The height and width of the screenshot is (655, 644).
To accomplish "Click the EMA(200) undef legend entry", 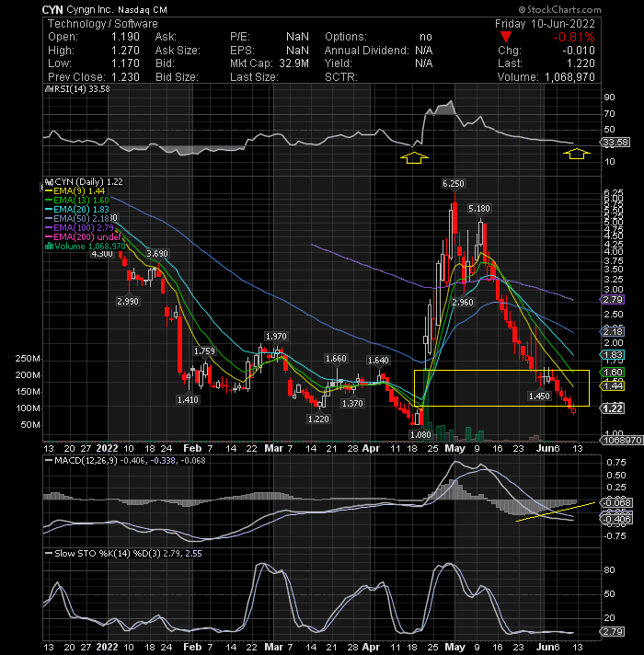I will [87, 236].
